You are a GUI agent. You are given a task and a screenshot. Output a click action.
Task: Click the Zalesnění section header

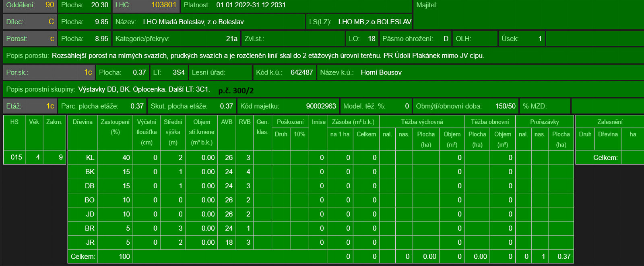click(610, 122)
